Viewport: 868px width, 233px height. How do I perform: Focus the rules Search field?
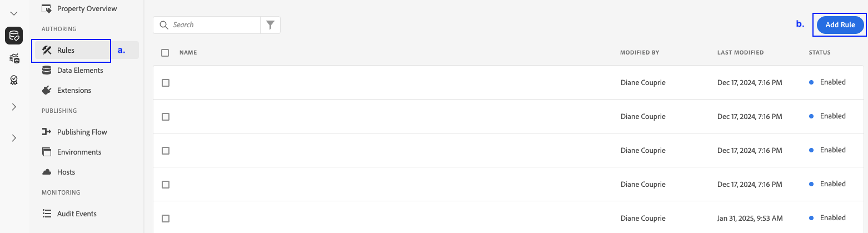tap(214, 25)
